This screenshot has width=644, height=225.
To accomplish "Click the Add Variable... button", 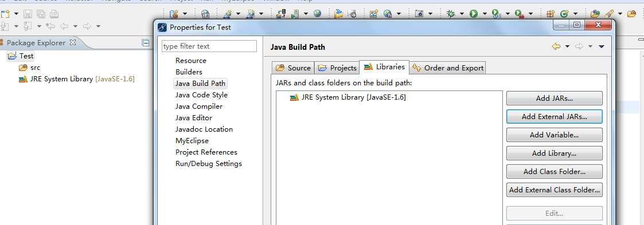I will coord(554,135).
